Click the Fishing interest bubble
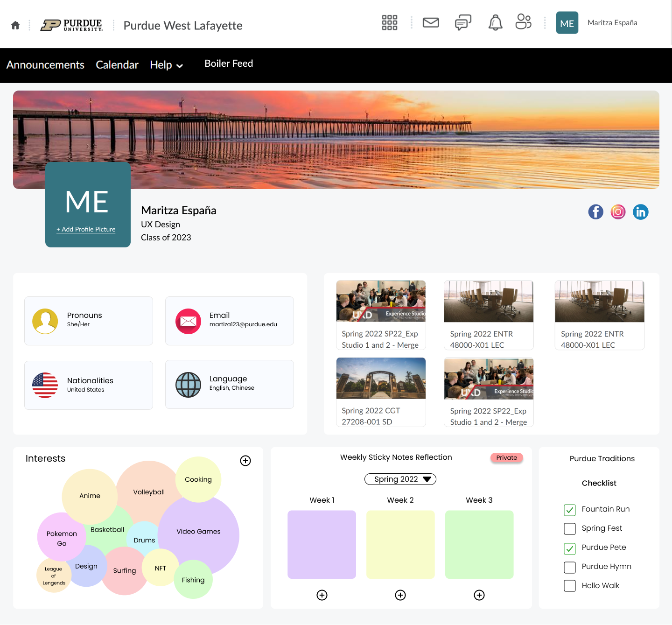672x625 pixels. pyautogui.click(x=193, y=580)
